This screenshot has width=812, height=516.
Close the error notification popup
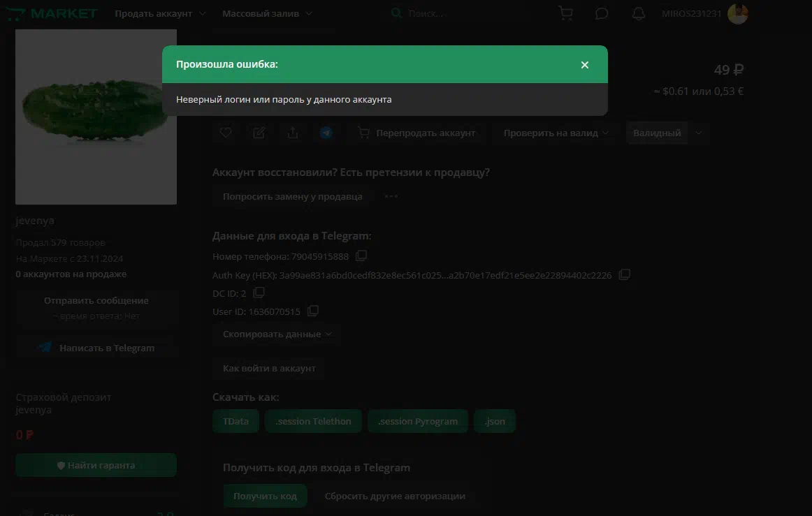(585, 65)
